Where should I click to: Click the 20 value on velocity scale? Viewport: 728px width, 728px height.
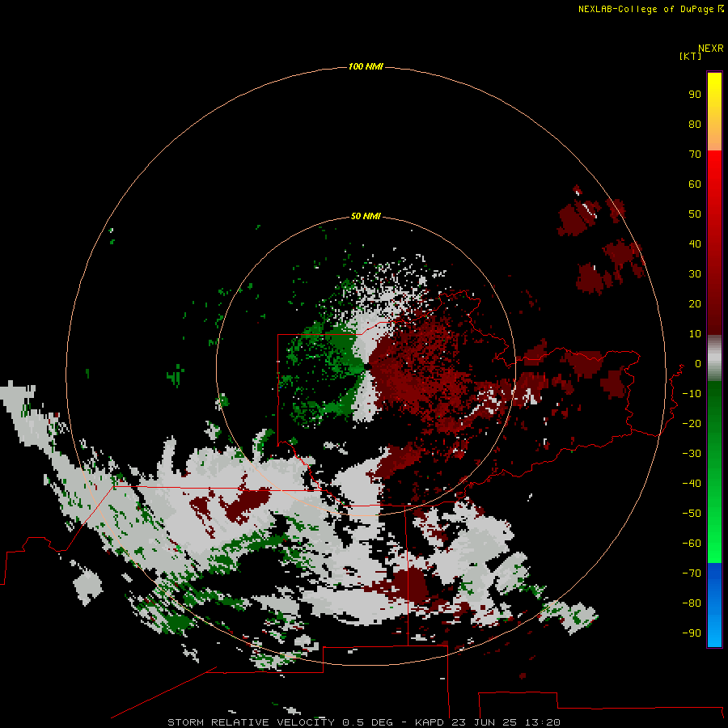[695, 303]
